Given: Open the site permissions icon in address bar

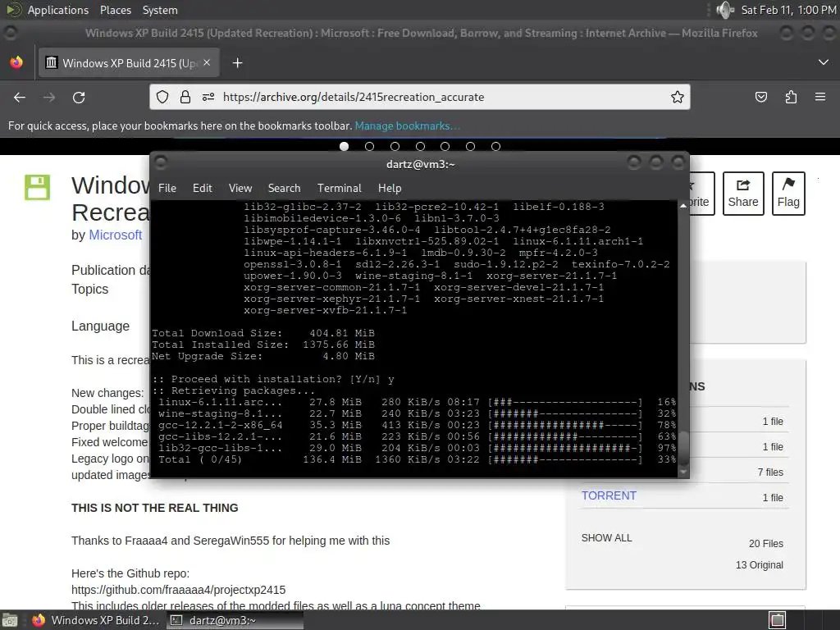Looking at the screenshot, I should [208, 97].
